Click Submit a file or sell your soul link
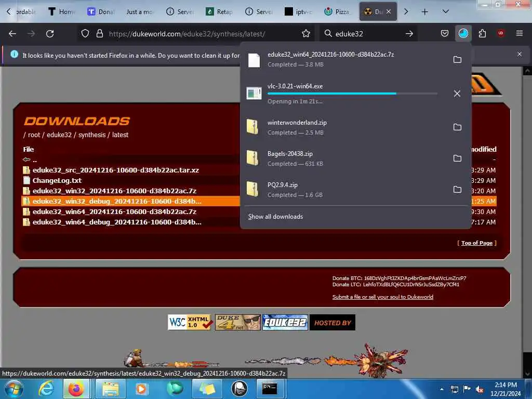This screenshot has width=532, height=399. tap(383, 297)
